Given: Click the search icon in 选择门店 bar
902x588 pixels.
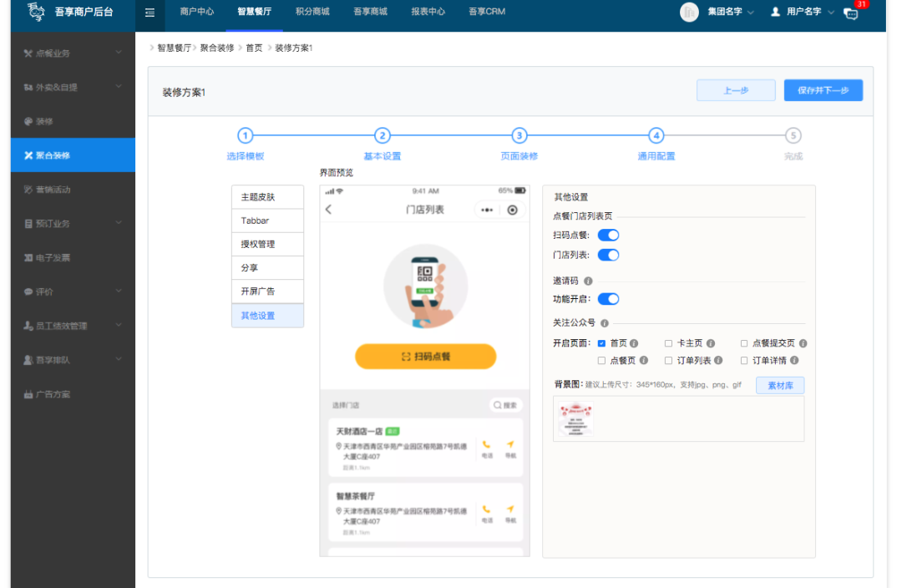Looking at the screenshot, I should [498, 405].
